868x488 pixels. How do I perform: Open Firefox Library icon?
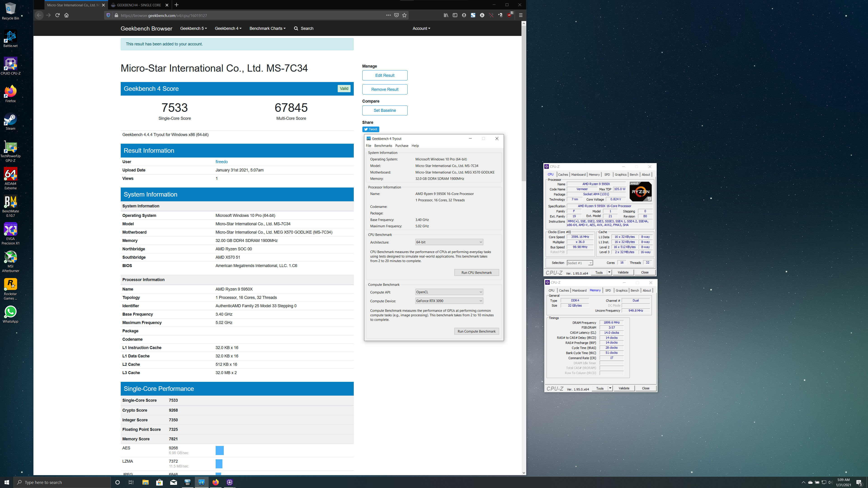[446, 15]
